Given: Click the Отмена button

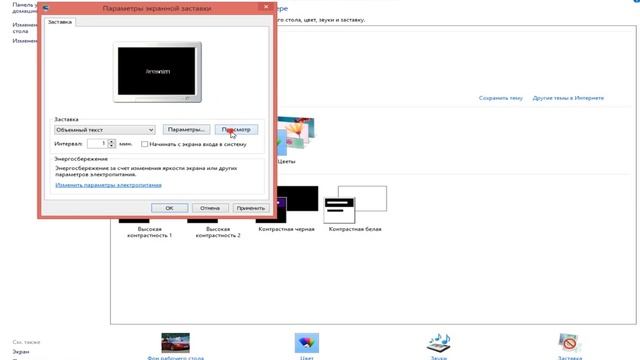Looking at the screenshot, I should pyautogui.click(x=210, y=208).
